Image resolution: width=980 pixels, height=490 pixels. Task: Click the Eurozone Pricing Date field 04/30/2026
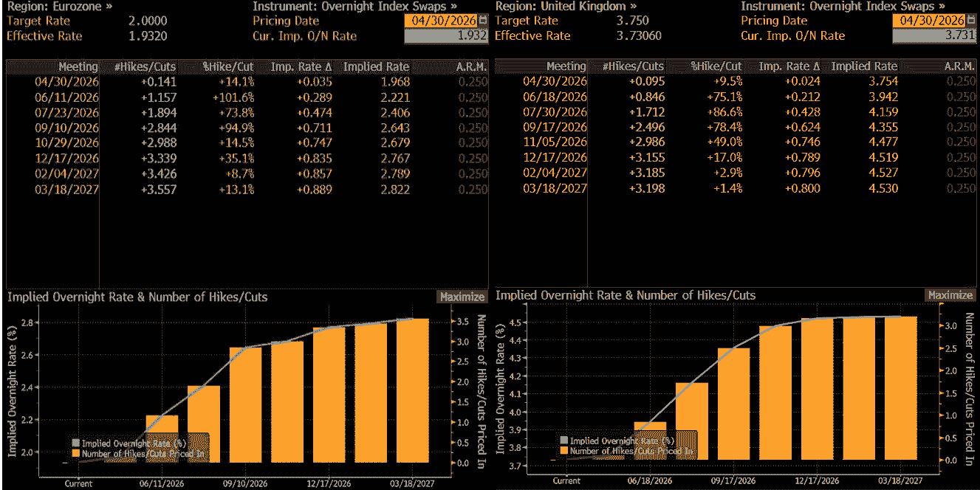click(x=441, y=21)
